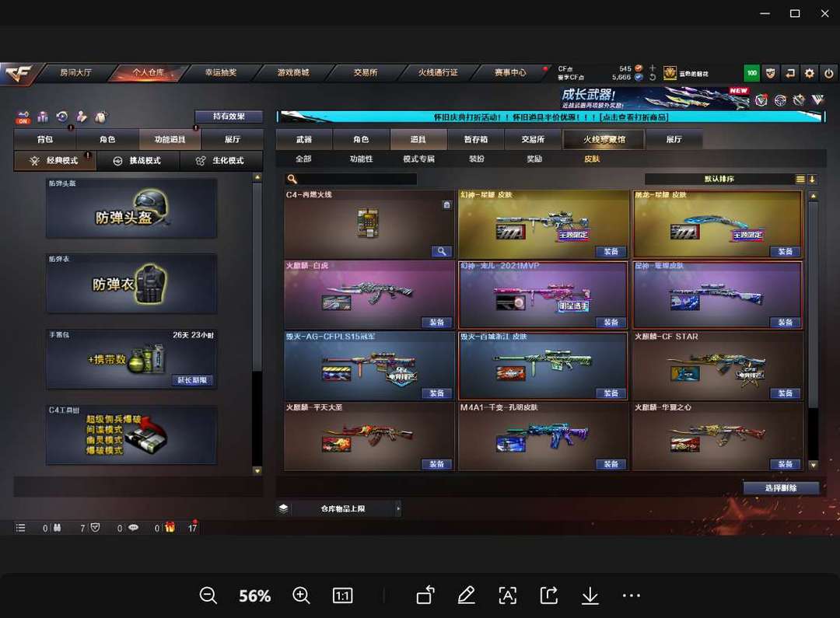Viewport: 840px width, 618px height.
Task: Toggle the ON key switch icon
Action: [23, 117]
